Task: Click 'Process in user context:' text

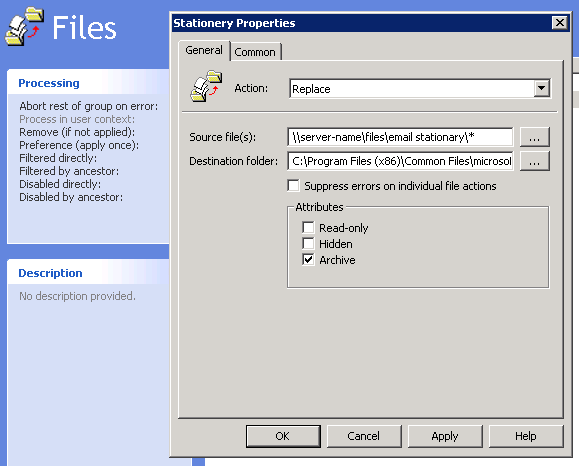Action: tap(77, 119)
